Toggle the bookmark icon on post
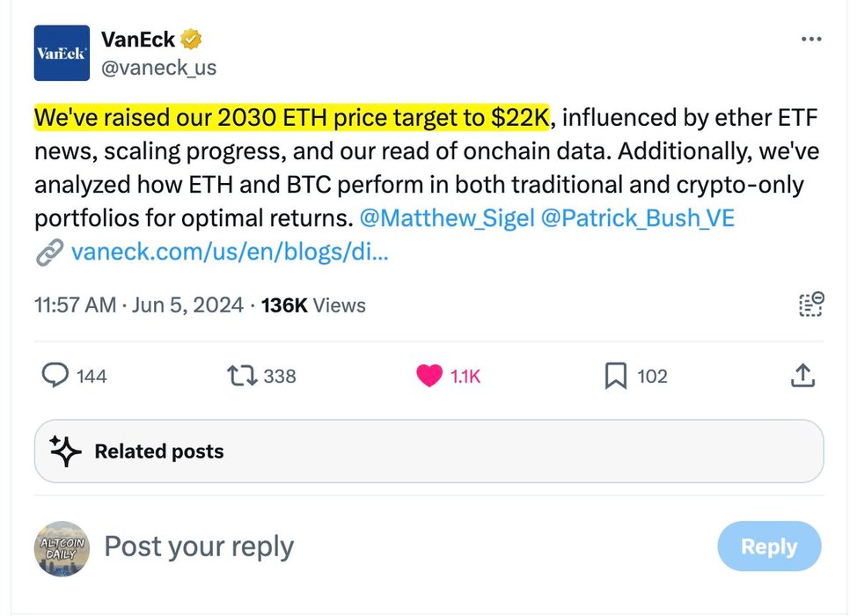Screen dimensions: 857x616 [x=615, y=376]
